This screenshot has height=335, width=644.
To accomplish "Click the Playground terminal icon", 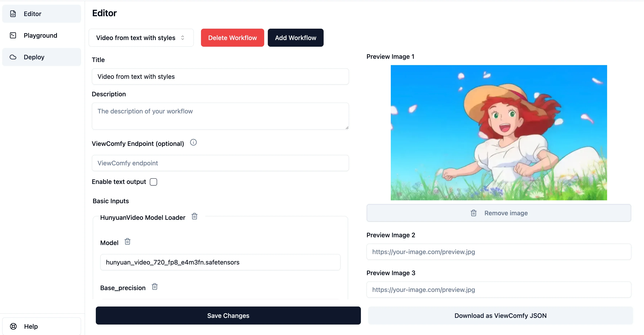I will pyautogui.click(x=13, y=35).
